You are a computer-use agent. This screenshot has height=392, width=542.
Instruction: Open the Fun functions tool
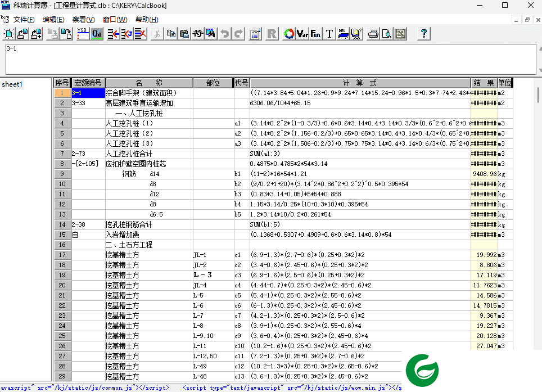point(315,34)
